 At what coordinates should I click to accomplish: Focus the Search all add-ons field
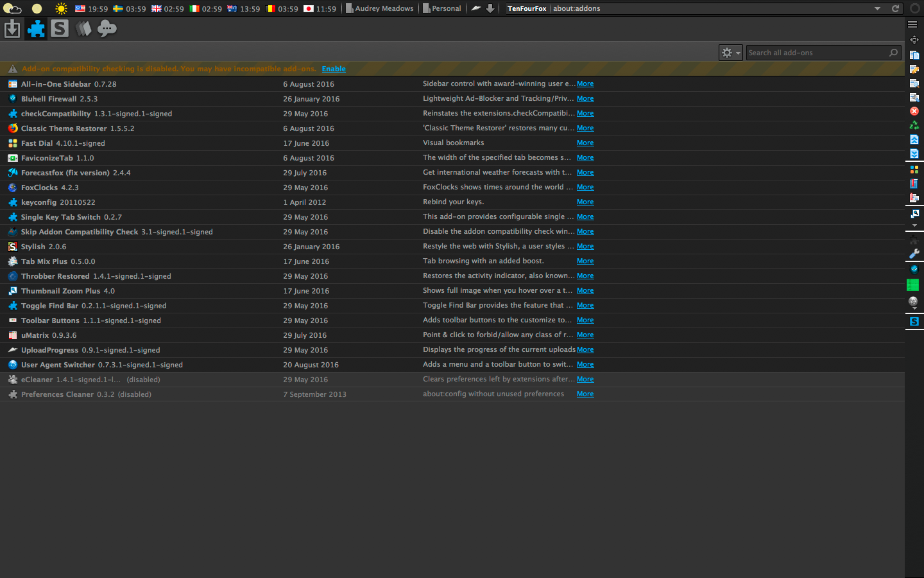[x=823, y=53]
